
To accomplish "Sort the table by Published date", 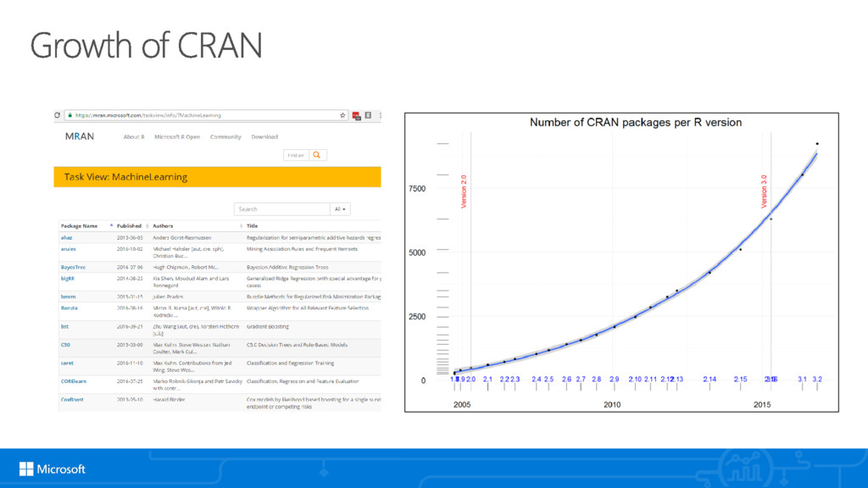I will point(129,225).
